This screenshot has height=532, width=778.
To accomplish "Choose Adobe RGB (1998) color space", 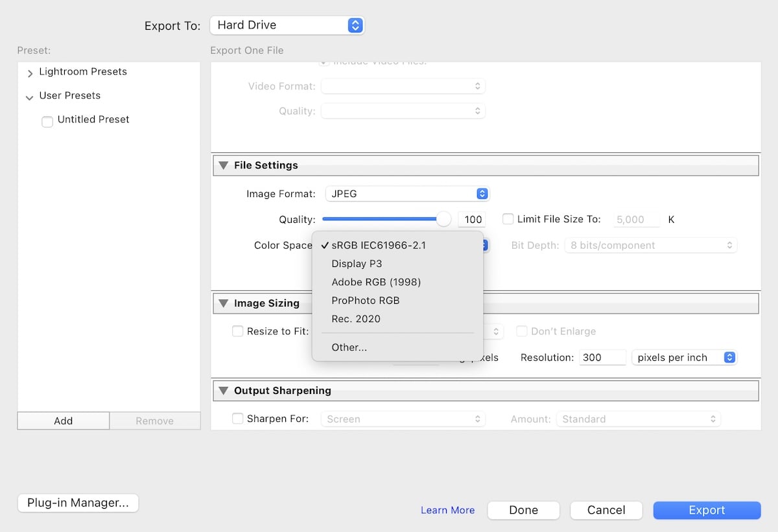I will [x=376, y=282].
